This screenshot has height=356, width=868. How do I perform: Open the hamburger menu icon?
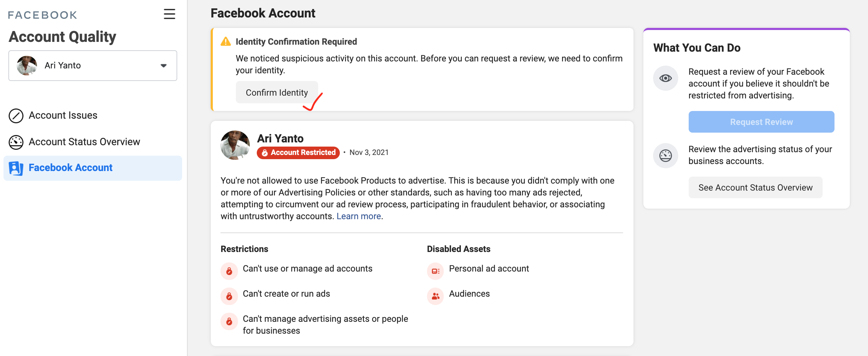pos(170,14)
